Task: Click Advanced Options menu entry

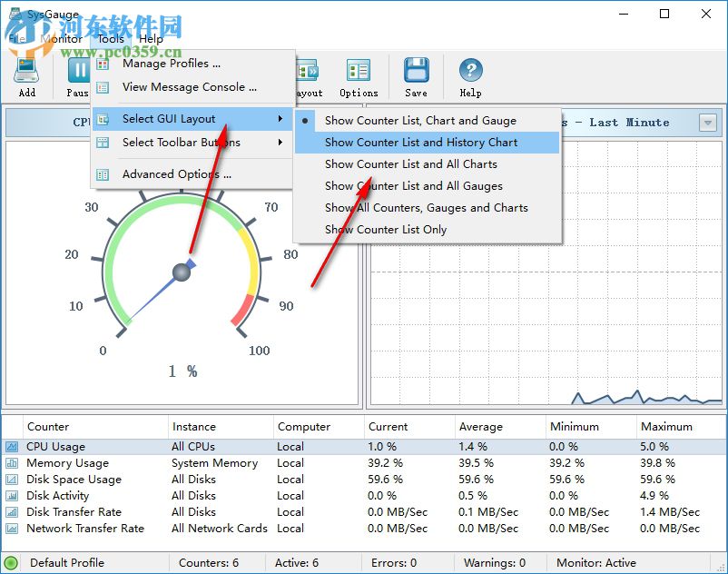Action: pos(176,174)
